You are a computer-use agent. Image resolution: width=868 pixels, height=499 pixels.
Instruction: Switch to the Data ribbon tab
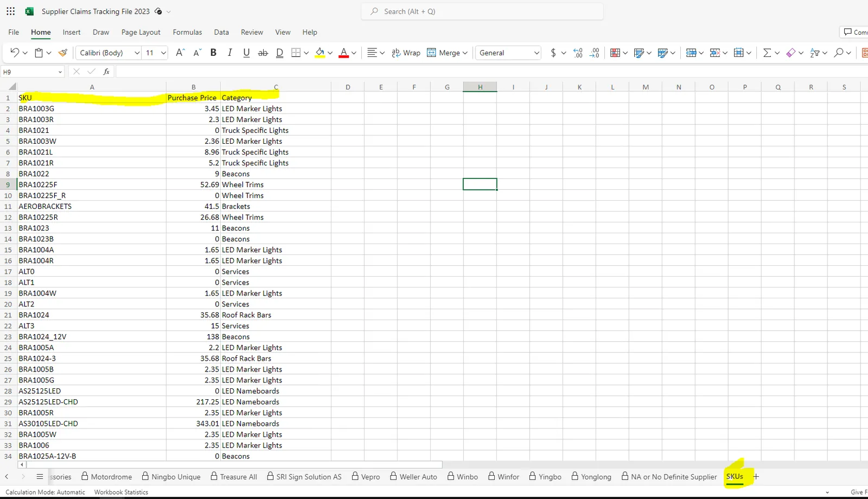(221, 32)
